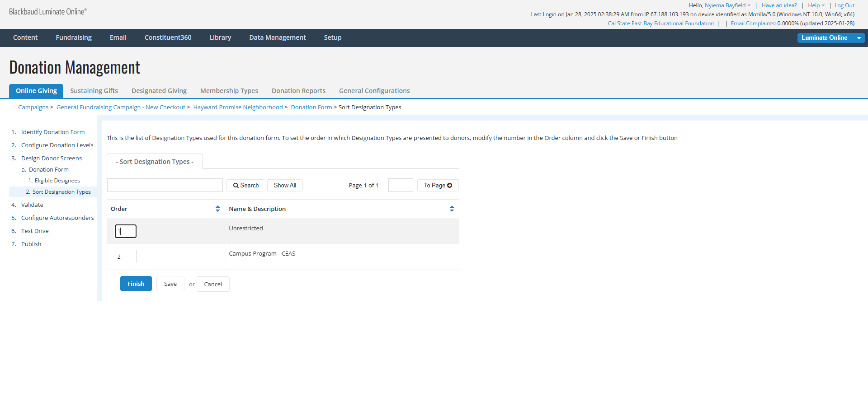
Task: Expand the Nyiema Bayfield user menu
Action: (727, 5)
